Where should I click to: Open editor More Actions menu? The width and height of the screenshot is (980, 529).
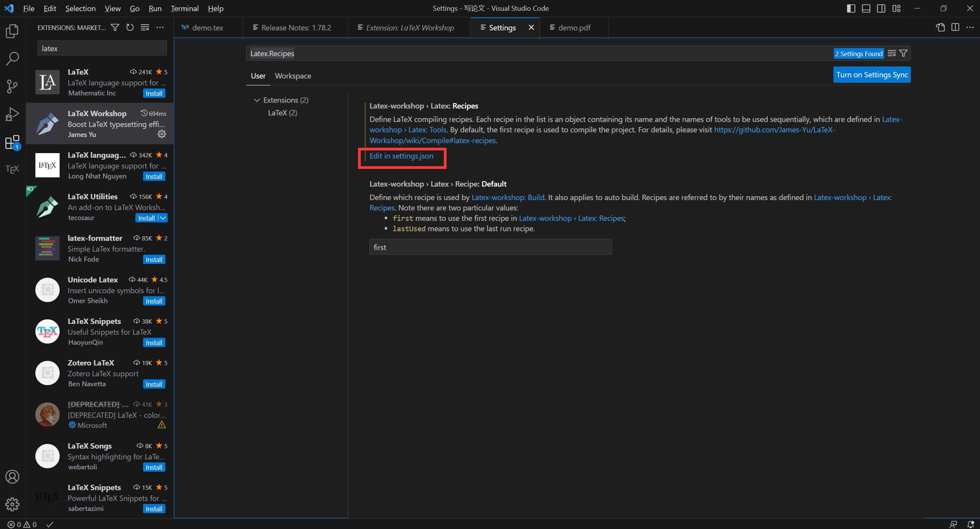point(970,27)
